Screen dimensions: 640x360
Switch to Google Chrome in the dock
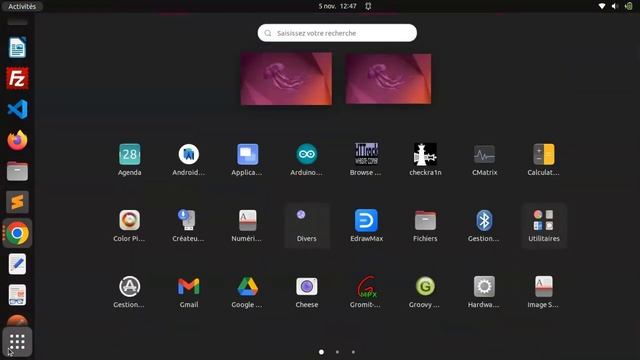point(17,233)
